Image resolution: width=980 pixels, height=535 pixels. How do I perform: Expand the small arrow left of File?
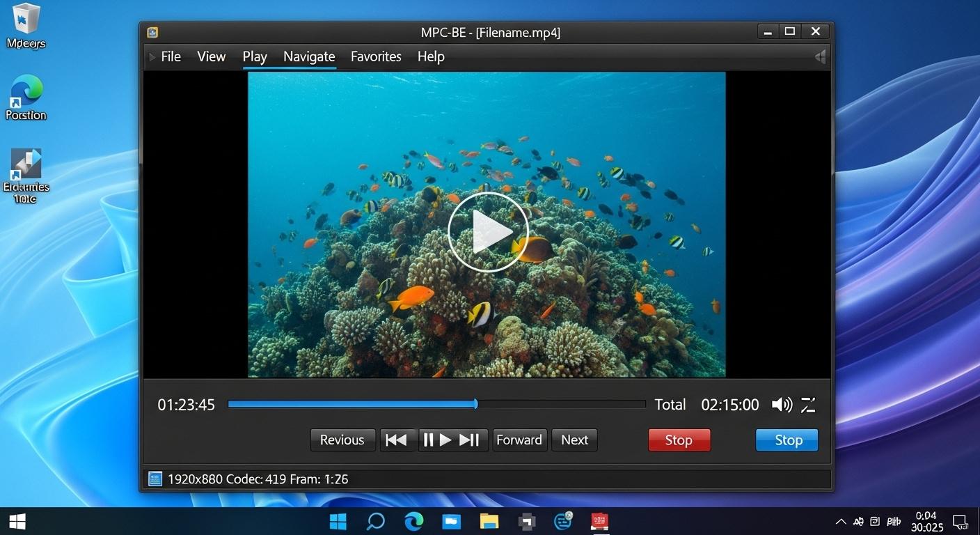point(152,57)
